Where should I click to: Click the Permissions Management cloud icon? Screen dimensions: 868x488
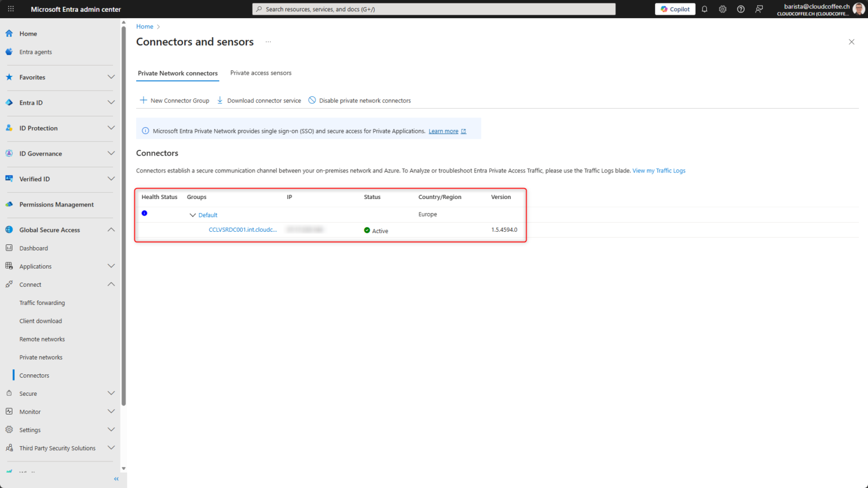(x=9, y=204)
